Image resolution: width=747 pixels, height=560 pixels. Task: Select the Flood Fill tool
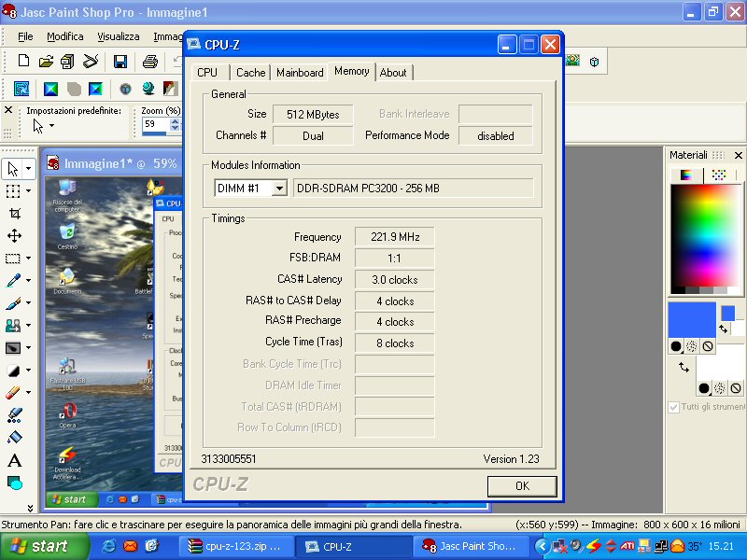14,437
